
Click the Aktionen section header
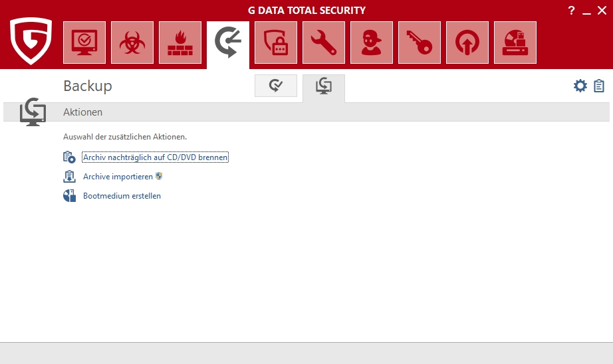point(306,112)
